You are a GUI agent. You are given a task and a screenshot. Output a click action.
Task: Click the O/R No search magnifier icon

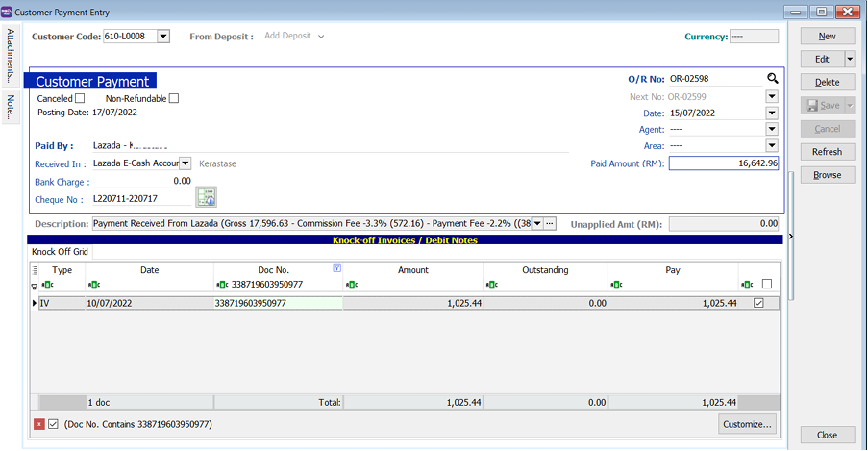coord(772,79)
